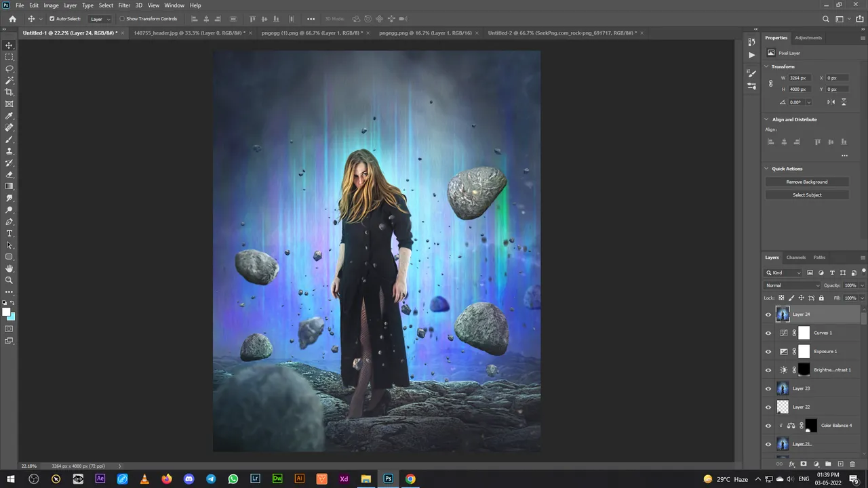Screen dimensions: 868x488
Task: Hide Layer 24 with its eye icon
Action: (768, 314)
